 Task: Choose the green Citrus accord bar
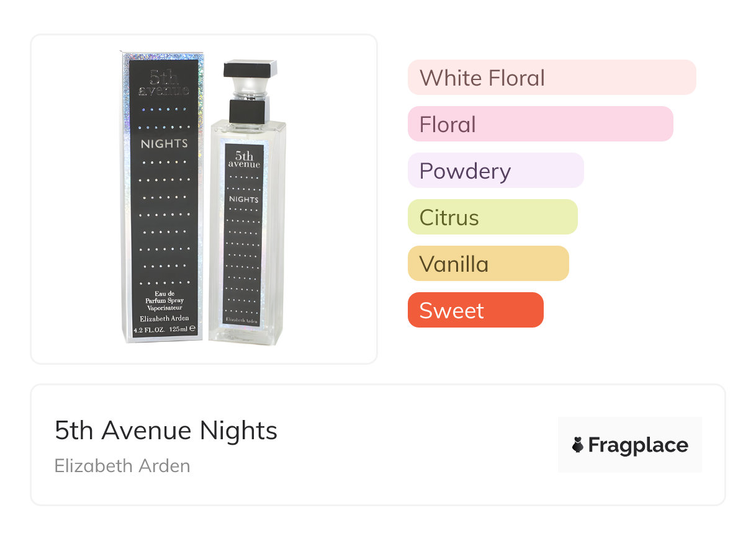pyautogui.click(x=492, y=217)
